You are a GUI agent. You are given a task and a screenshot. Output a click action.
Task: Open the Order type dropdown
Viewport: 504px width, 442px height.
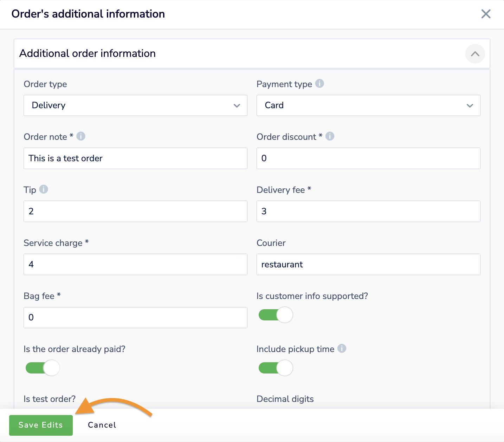point(135,105)
